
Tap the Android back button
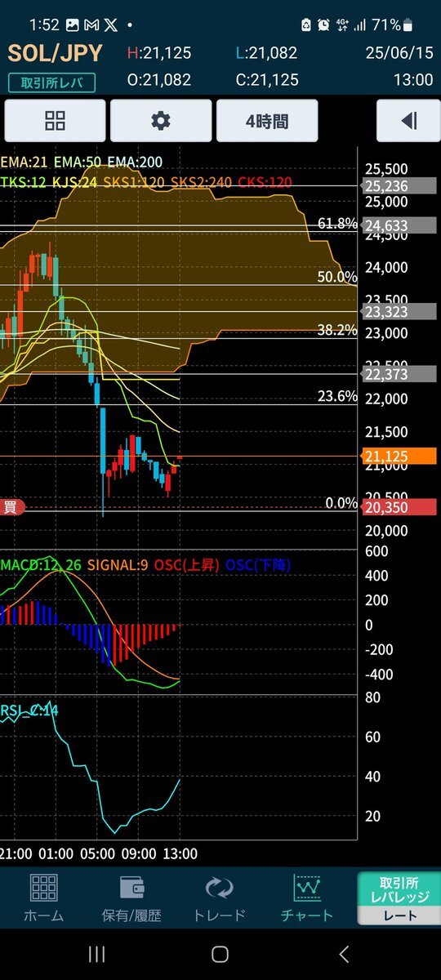[x=345, y=954]
